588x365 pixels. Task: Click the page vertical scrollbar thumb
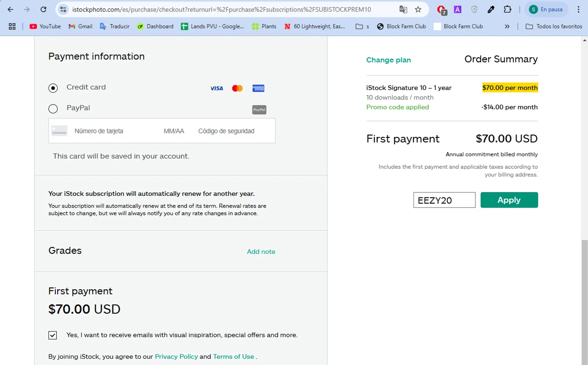[x=585, y=302]
